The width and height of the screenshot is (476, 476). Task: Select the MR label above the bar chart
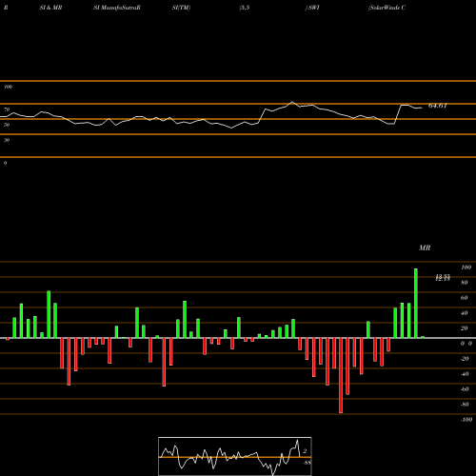click(425, 248)
